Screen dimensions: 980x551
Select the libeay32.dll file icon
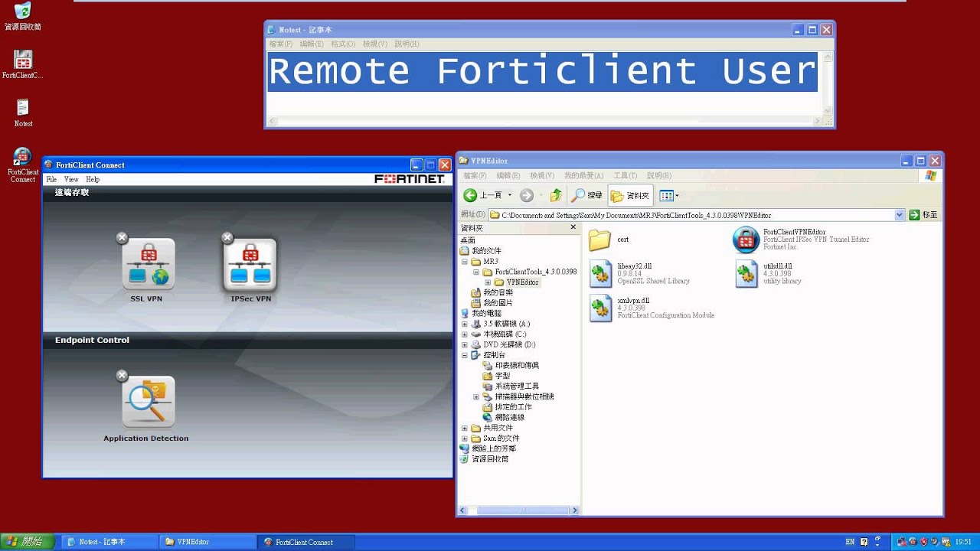[x=601, y=274]
